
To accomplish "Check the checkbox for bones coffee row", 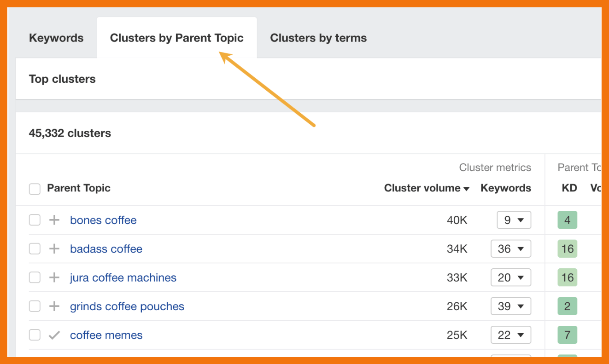I will click(x=35, y=220).
